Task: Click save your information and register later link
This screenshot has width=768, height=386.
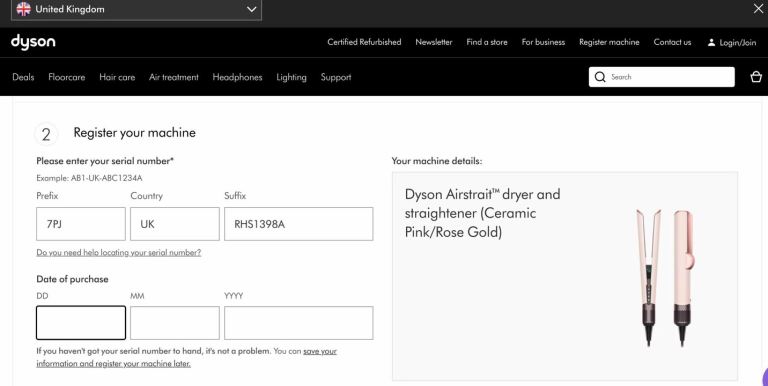Action: [x=186, y=358]
